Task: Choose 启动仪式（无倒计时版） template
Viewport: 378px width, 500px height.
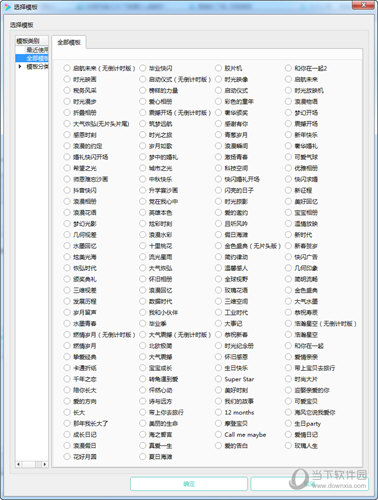Action: coord(143,79)
